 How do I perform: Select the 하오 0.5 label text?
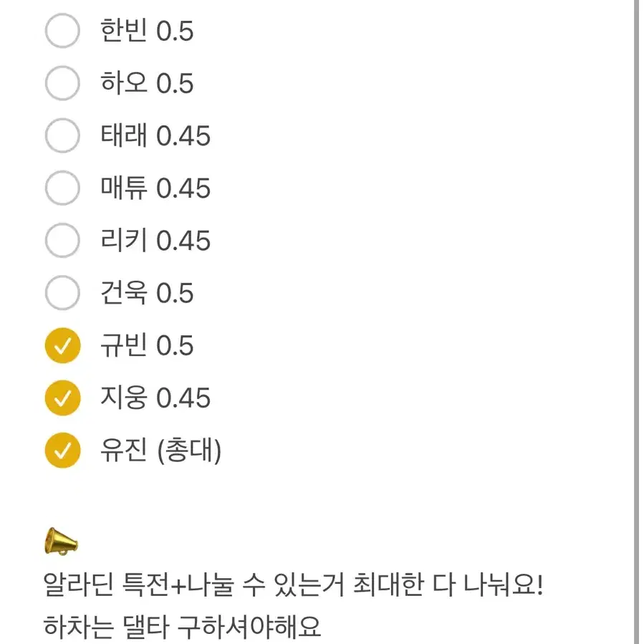click(145, 83)
